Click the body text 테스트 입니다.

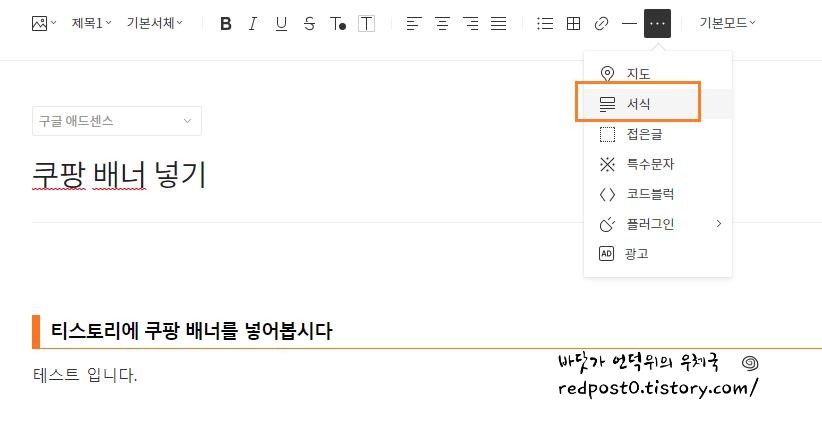(85, 375)
